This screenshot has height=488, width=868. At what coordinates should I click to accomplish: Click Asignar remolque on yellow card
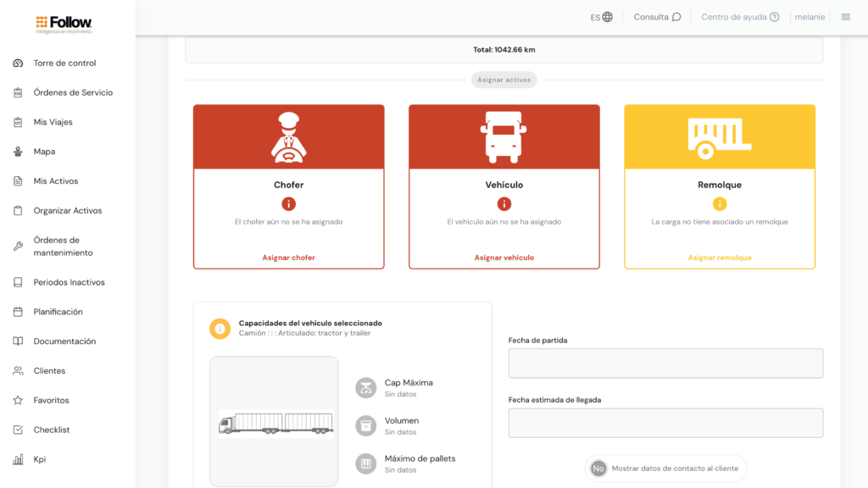coord(720,258)
